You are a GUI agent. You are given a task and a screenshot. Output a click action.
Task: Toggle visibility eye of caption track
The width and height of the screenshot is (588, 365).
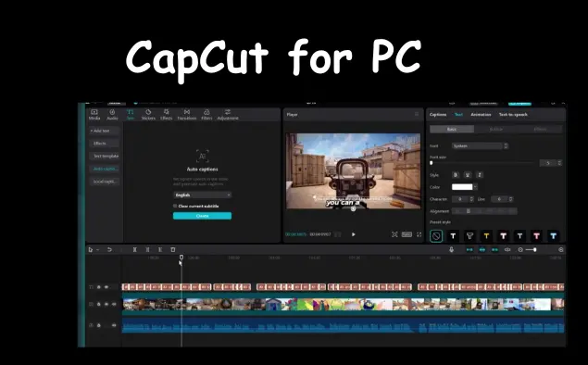point(106,287)
